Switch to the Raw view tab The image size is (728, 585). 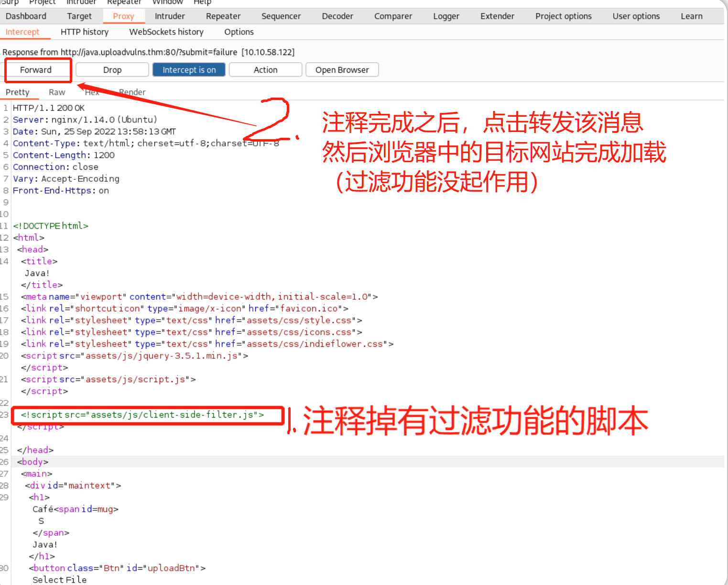(57, 92)
